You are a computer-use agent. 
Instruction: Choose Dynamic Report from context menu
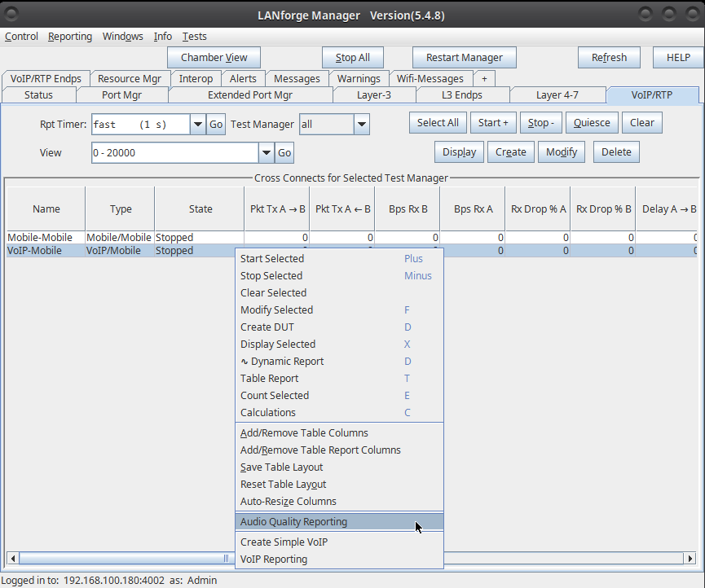tap(340, 361)
